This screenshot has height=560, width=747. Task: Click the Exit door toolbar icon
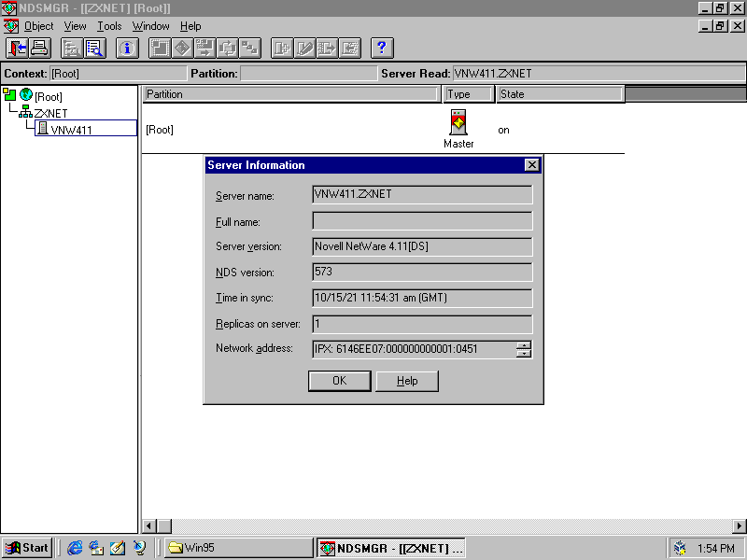click(x=17, y=49)
